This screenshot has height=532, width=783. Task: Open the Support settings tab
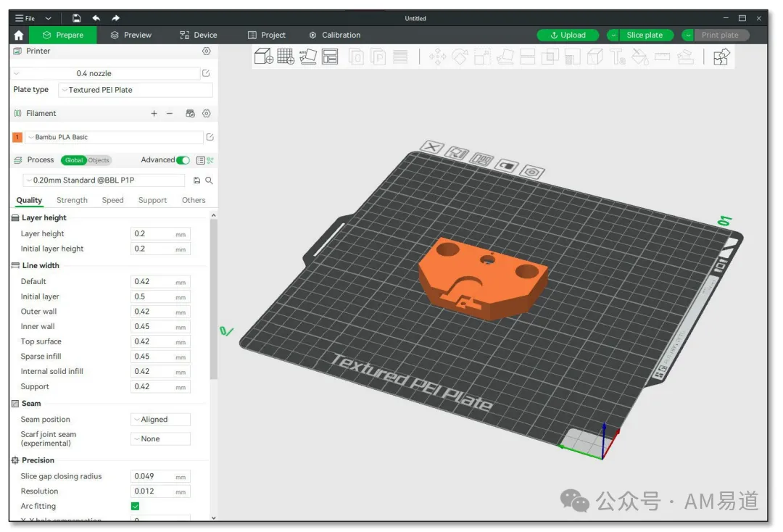pyautogui.click(x=152, y=200)
